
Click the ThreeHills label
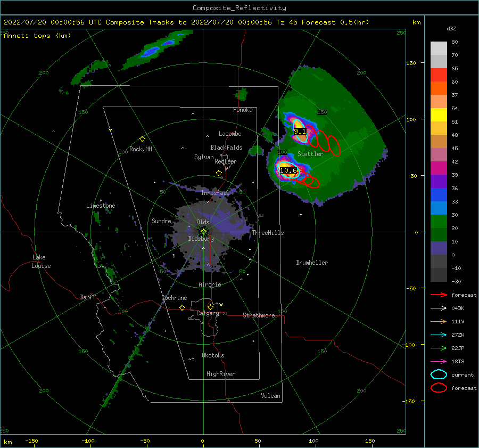(268, 233)
